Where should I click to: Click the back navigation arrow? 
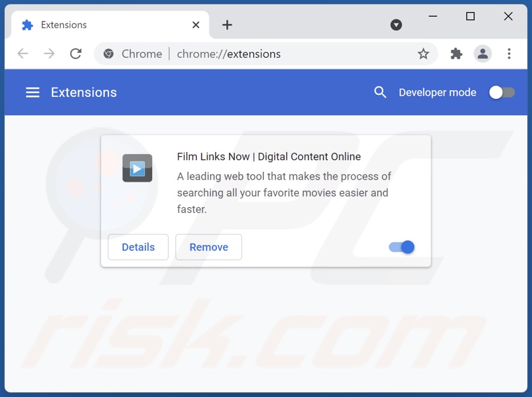(x=23, y=54)
